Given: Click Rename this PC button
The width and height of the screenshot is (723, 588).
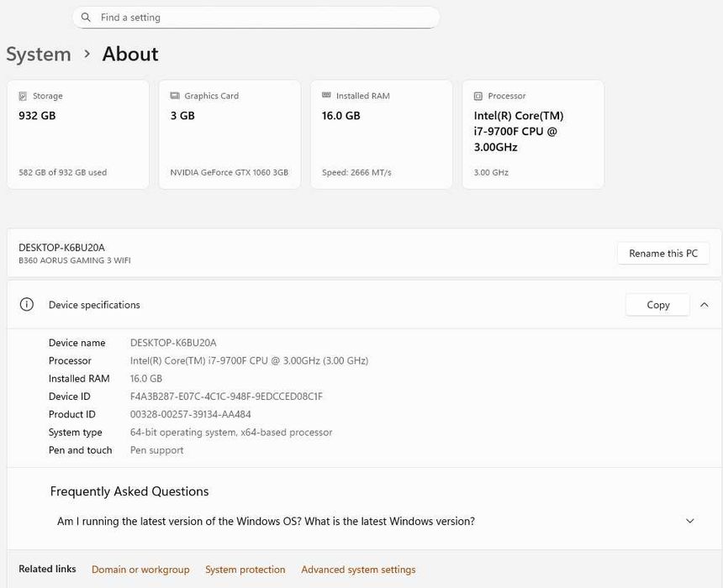Looking at the screenshot, I should click(x=663, y=254).
